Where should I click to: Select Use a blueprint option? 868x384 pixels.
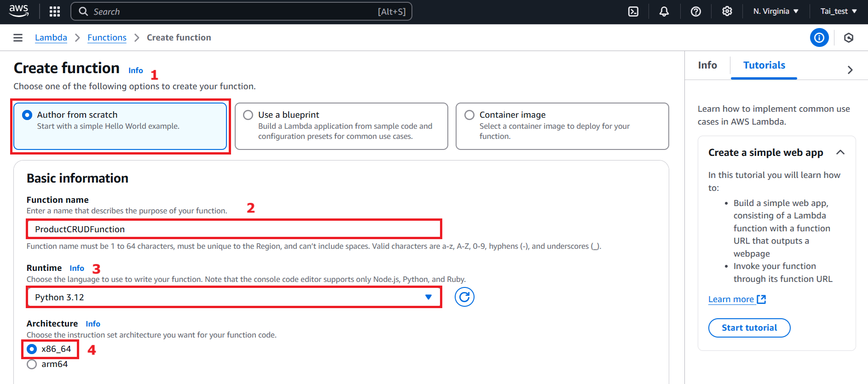tap(341, 126)
